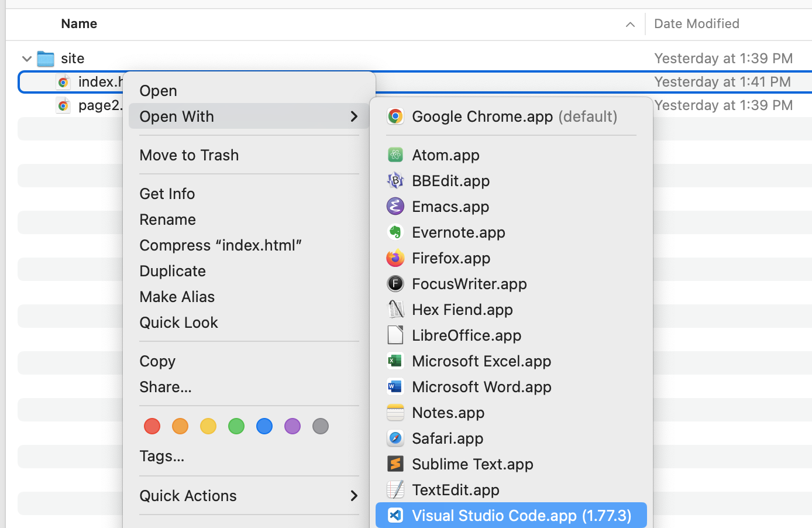Click the Hex Fiend app icon
Image resolution: width=812 pixels, height=528 pixels.
tap(395, 310)
